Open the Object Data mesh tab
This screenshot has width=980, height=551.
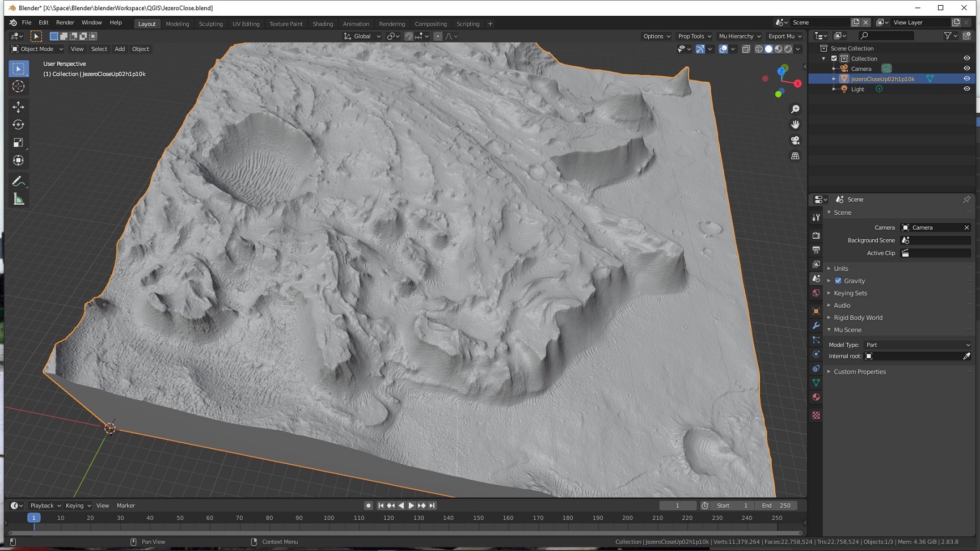pyautogui.click(x=816, y=383)
